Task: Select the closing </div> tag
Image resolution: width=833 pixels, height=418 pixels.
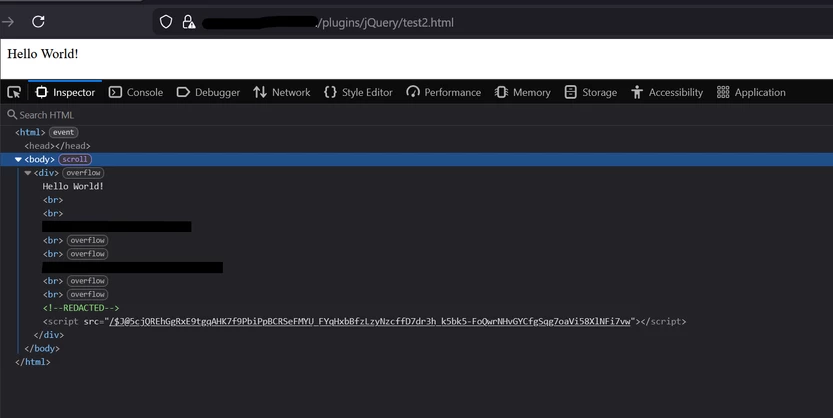Action: point(49,335)
